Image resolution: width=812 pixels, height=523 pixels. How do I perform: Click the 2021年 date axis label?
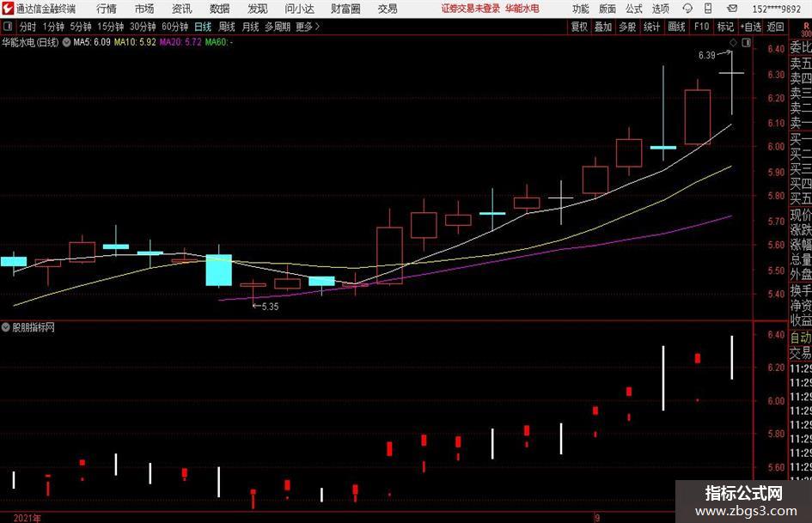pos(27,518)
